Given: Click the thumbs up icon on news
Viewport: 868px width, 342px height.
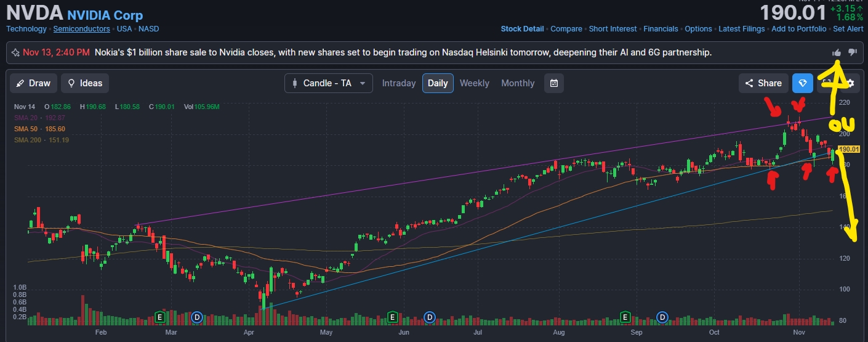Looking at the screenshot, I should [837, 53].
